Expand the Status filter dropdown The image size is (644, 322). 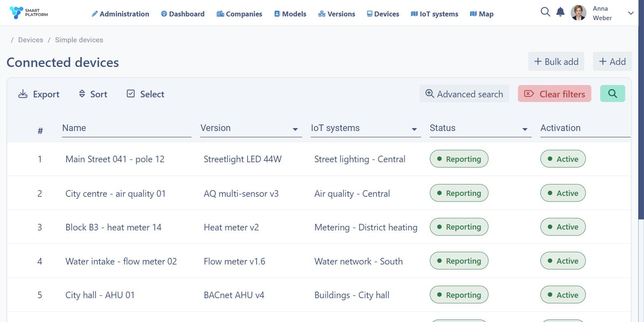point(525,129)
